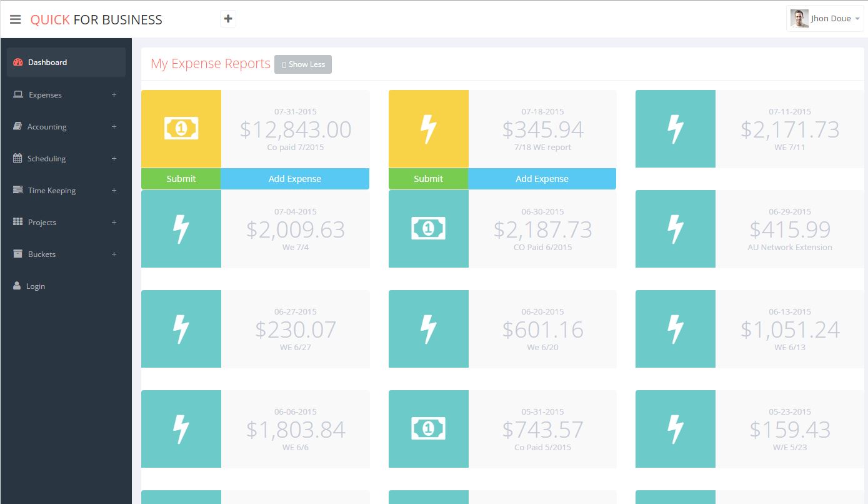868x504 pixels.
Task: Select Dashboard in the sidebar
Action: click(x=47, y=63)
